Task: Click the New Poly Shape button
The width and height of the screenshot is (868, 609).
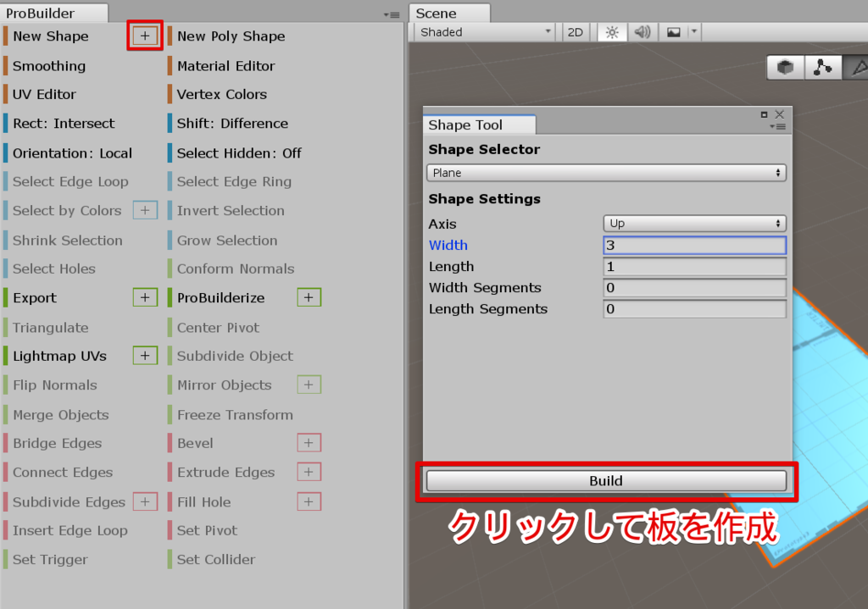Action: pyautogui.click(x=231, y=36)
